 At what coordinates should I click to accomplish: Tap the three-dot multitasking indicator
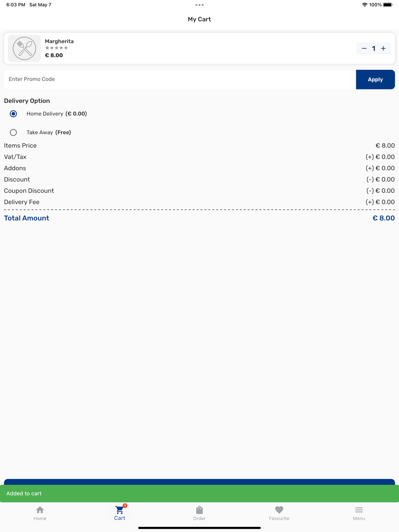pyautogui.click(x=199, y=5)
